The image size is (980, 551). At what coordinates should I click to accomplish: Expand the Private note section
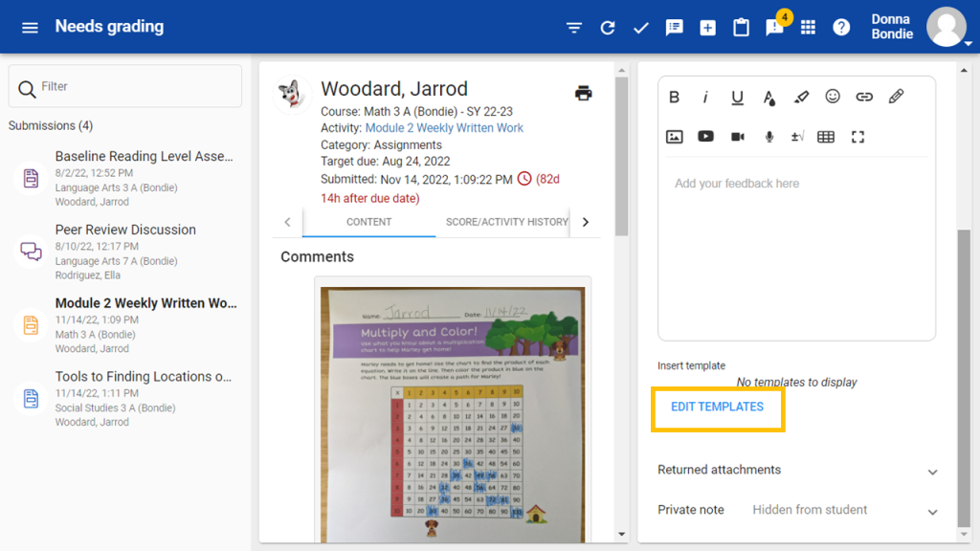click(x=932, y=511)
